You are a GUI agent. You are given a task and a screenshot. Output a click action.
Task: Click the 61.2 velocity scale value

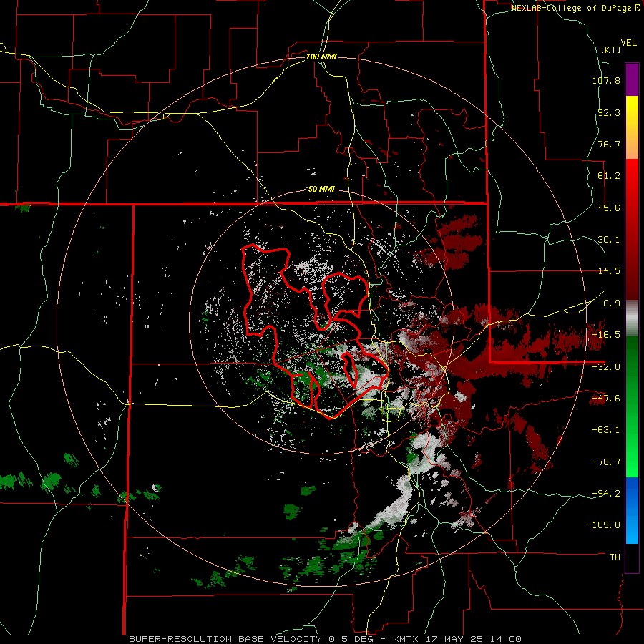click(609, 176)
